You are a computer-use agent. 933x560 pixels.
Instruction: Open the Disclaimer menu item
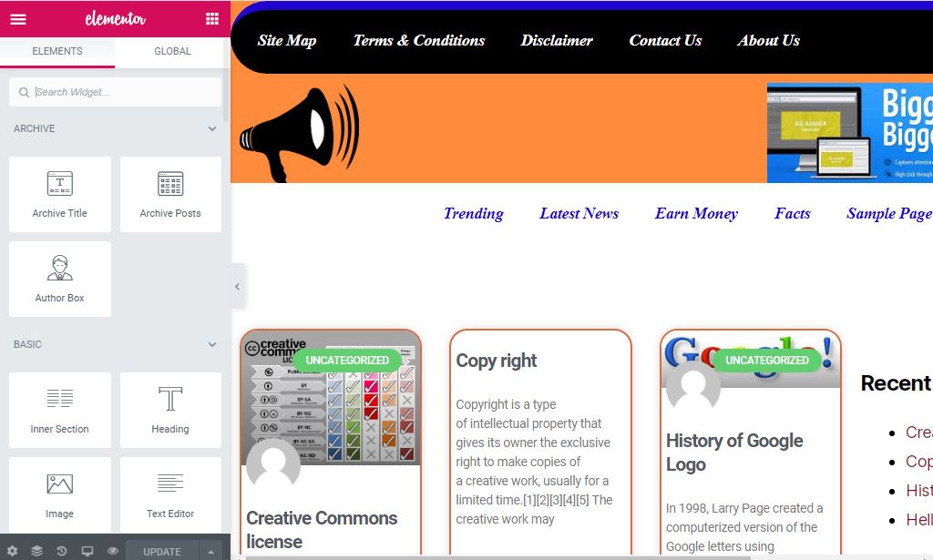click(x=557, y=40)
